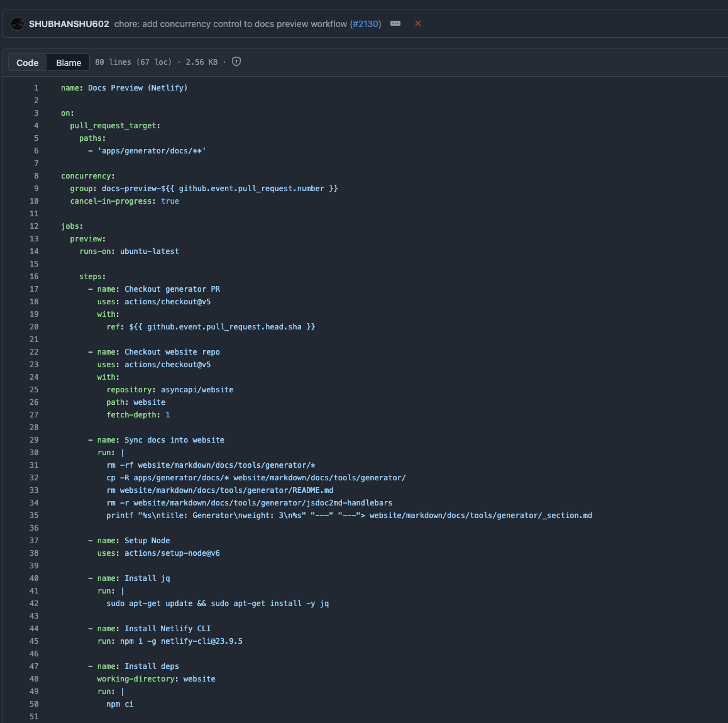Image resolution: width=728 pixels, height=723 pixels.
Task: Click 'fetch-depth: 1' line
Action: (x=138, y=415)
